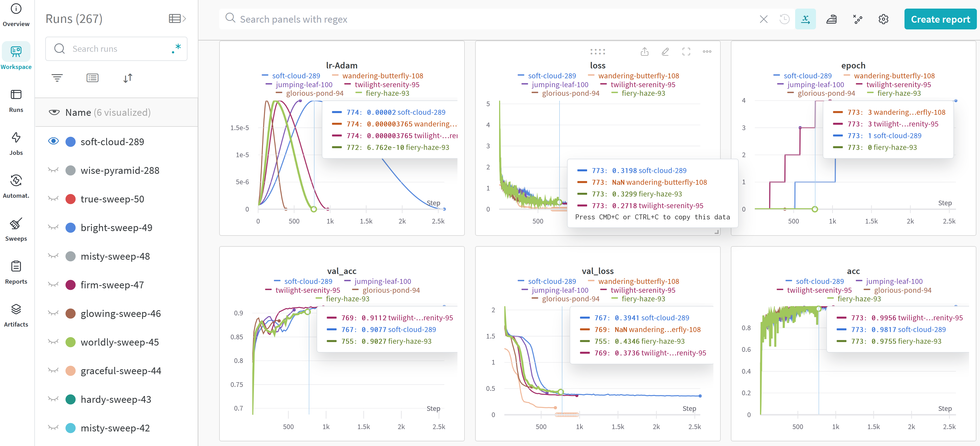The height and width of the screenshot is (446, 980).
Task: Open loss panel more options menu
Action: [707, 52]
